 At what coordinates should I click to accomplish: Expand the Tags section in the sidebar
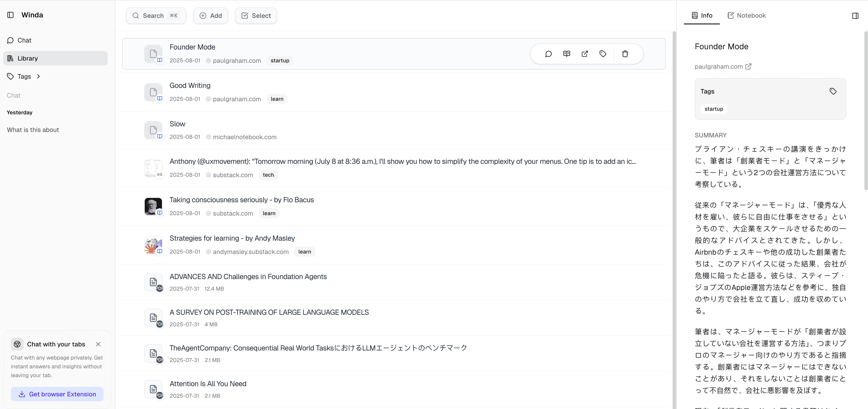(38, 76)
